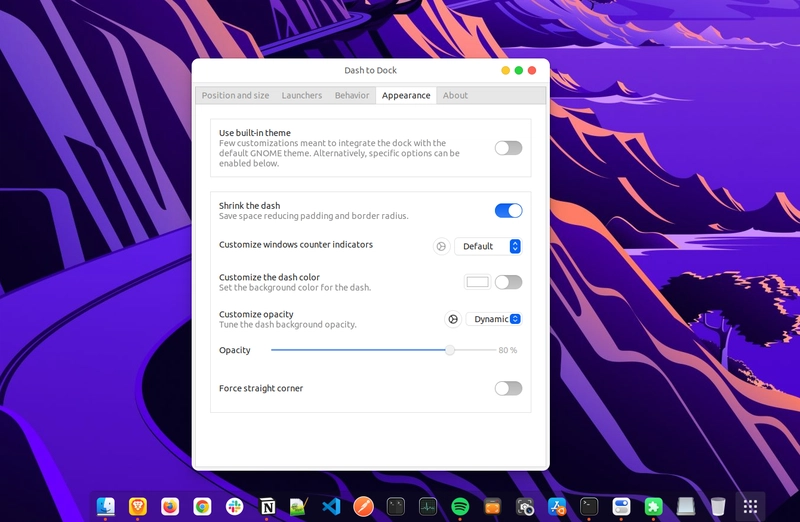Viewport: 800px width, 522px height.
Task: Open the Dynamic opacity dropdown
Action: [494, 319]
